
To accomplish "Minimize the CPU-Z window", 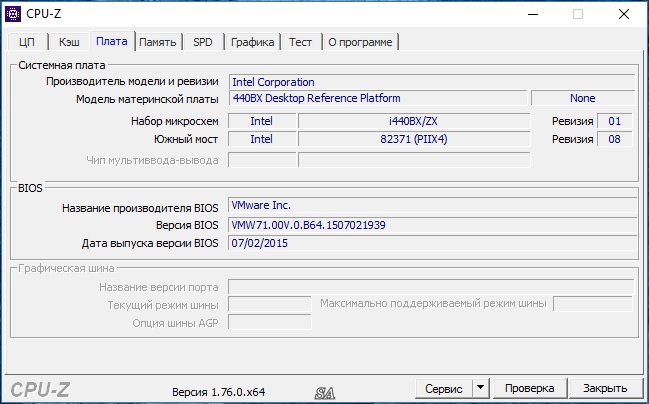I will click(531, 14).
